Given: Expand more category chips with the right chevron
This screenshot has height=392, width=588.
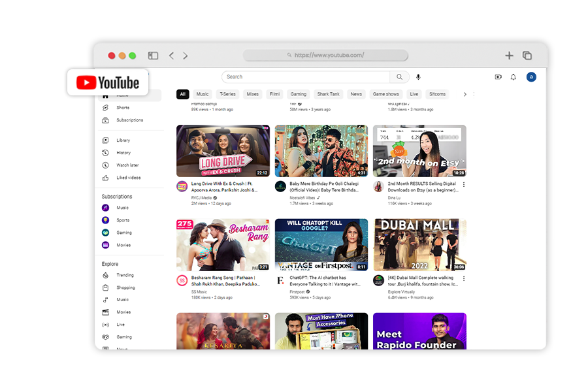Looking at the screenshot, I should click(x=465, y=93).
